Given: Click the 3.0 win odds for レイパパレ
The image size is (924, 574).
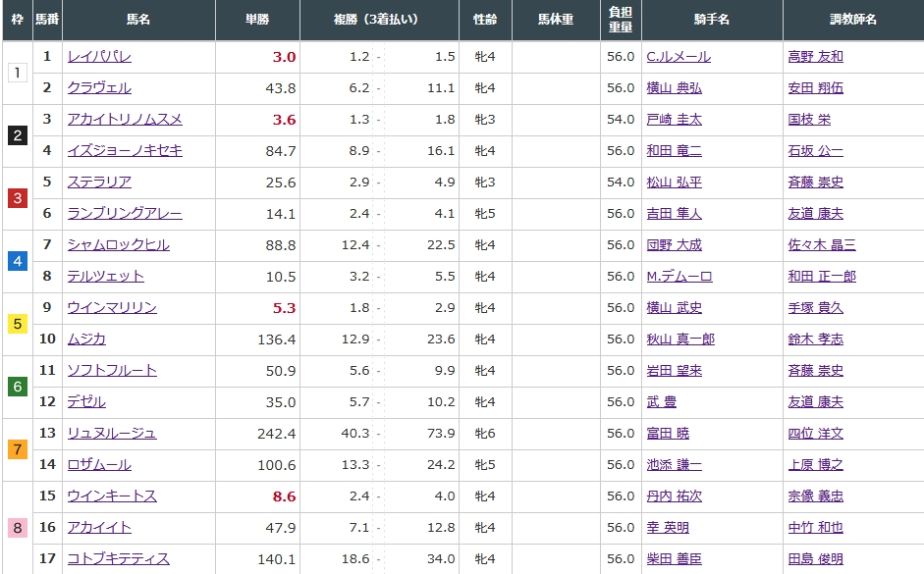Looking at the screenshot, I should 284,57.
